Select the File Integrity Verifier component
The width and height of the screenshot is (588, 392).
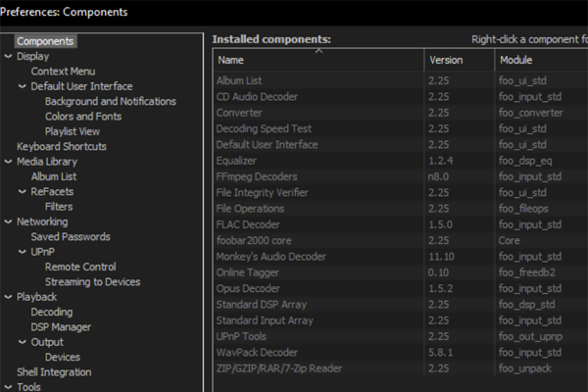(401, 193)
